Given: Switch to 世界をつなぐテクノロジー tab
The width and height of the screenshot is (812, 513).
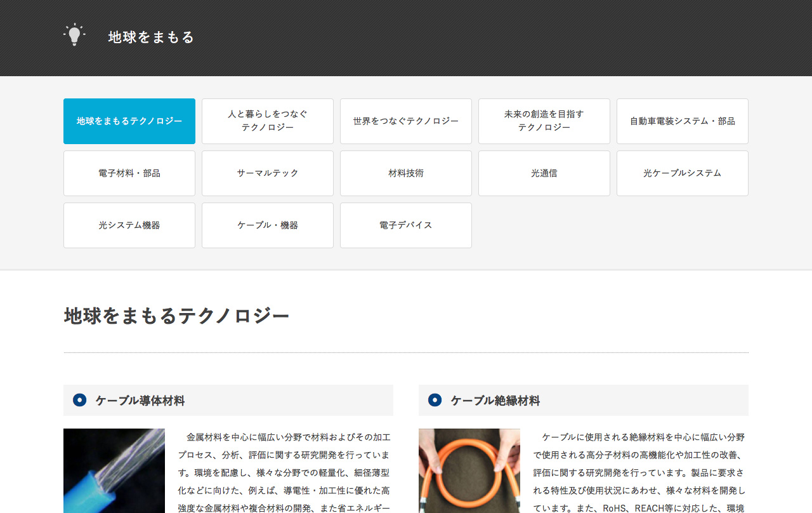Looking at the screenshot, I should pos(406,121).
